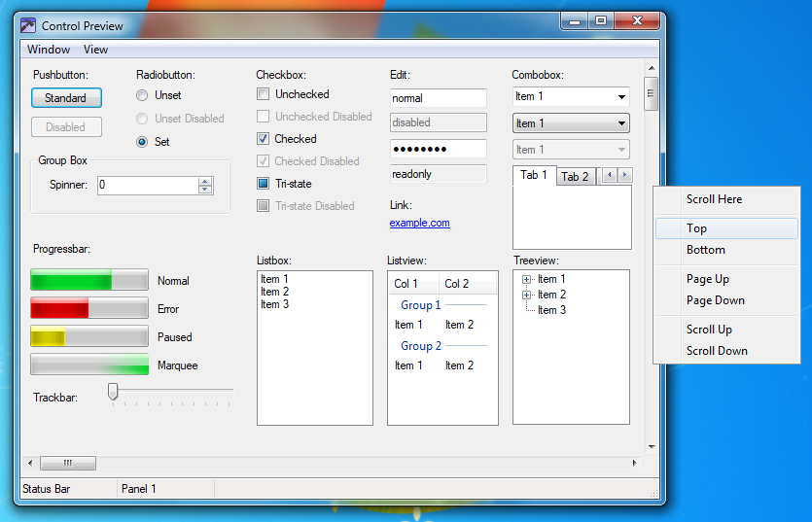Select Item 3 in the Treeview
The width and height of the screenshot is (812, 522).
pyautogui.click(x=551, y=310)
